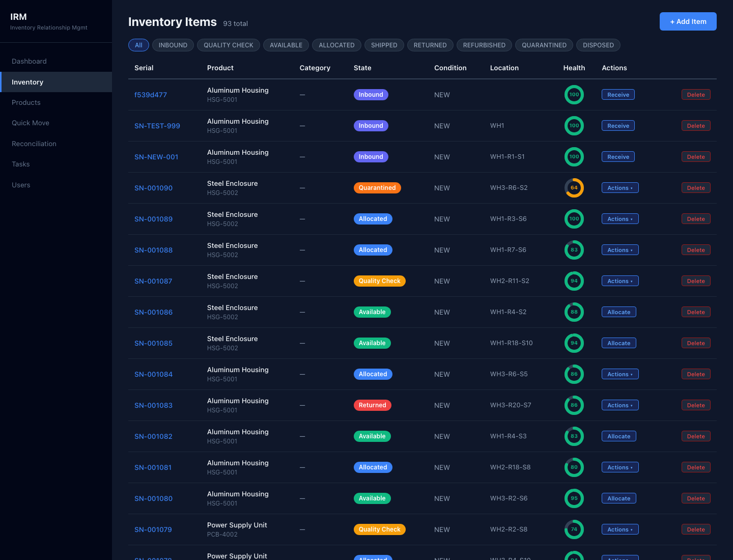733x560 pixels.
Task: Select the All filter chip
Action: coord(138,45)
